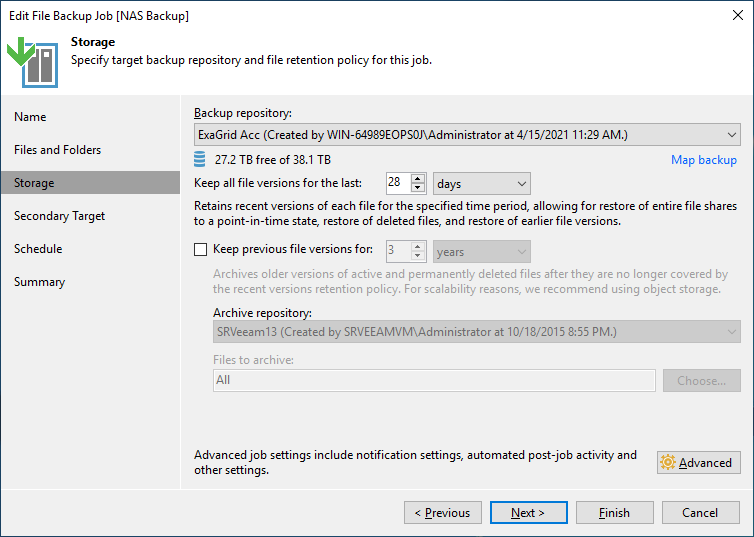Screen dimensions: 754x537
Task: Open the Secondary Target step
Action: click(60, 216)
